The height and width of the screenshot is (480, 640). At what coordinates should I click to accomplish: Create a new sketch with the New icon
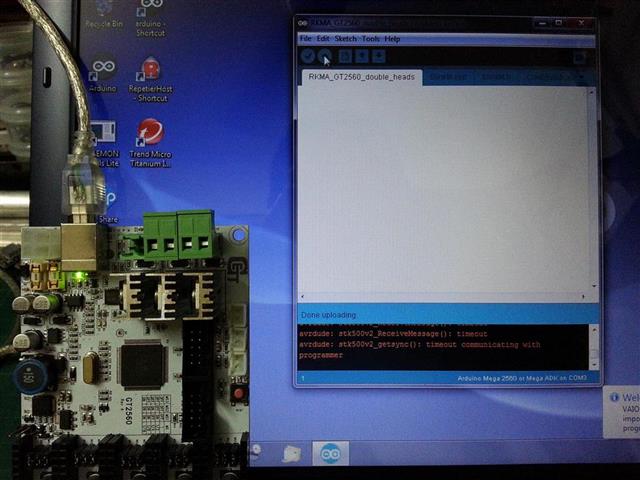point(344,57)
